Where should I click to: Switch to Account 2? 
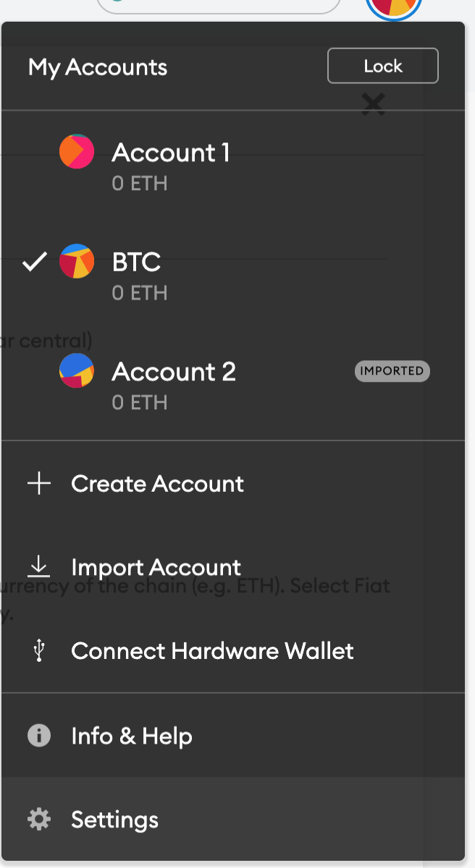[233, 383]
